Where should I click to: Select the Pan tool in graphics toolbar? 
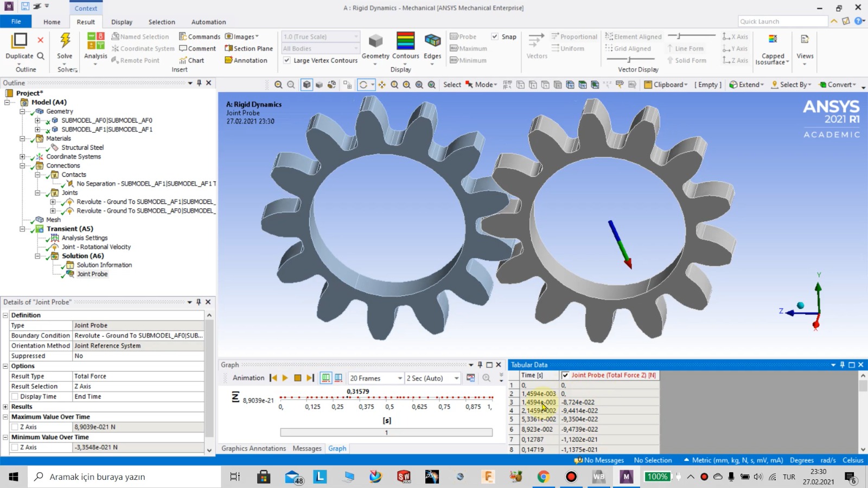pos(382,85)
